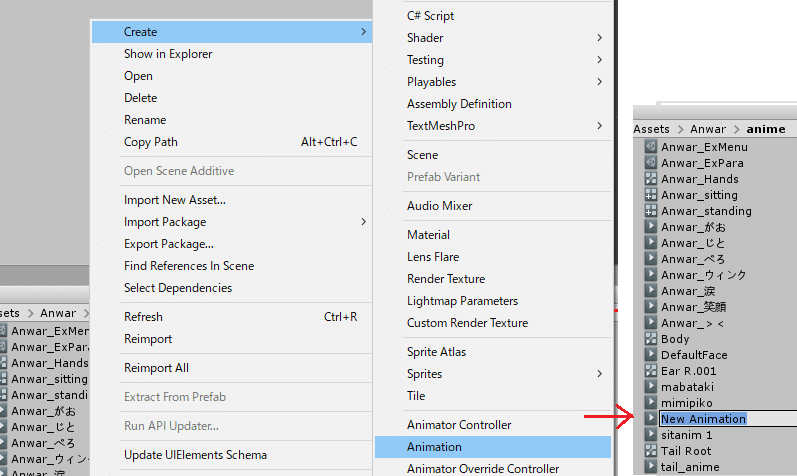
Task: Expand the TextMeshPro submenu arrow
Action: [599, 126]
